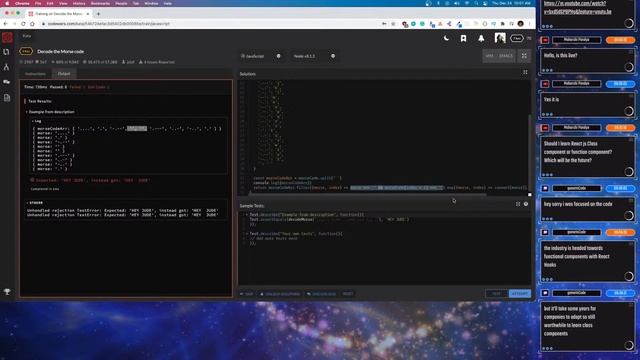Click the rank badge next to the avatar
The width and height of the screenshot is (640, 360).
[517, 38]
